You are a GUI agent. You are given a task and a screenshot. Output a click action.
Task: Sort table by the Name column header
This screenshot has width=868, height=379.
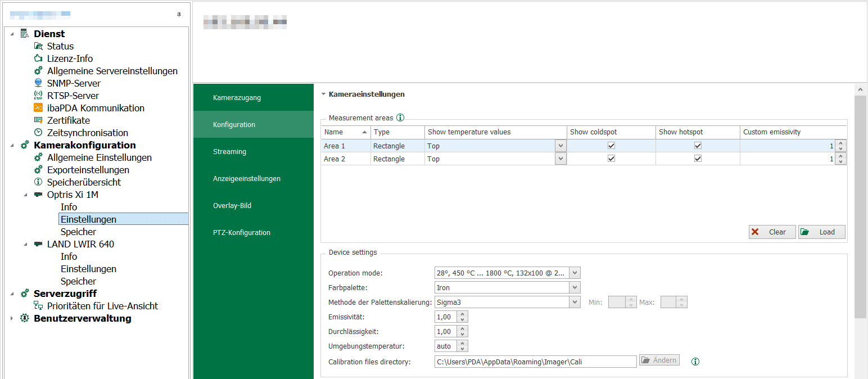346,132
